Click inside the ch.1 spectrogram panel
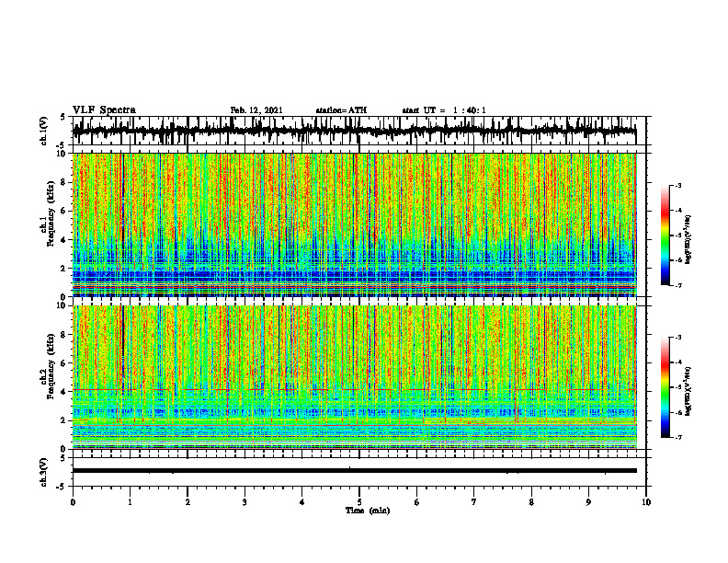 click(354, 224)
